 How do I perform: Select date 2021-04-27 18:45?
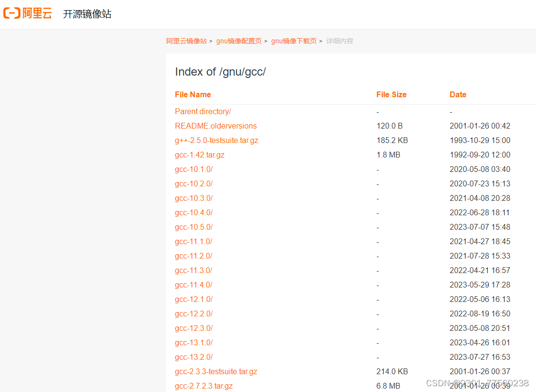480,241
